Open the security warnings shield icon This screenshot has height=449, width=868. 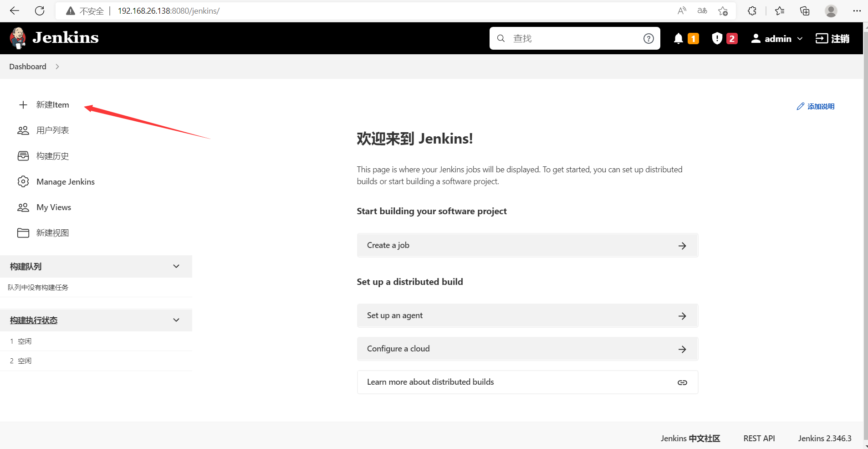point(717,39)
